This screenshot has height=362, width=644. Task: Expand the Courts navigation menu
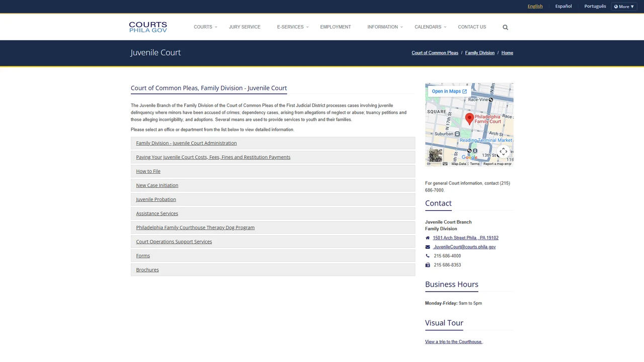click(205, 27)
